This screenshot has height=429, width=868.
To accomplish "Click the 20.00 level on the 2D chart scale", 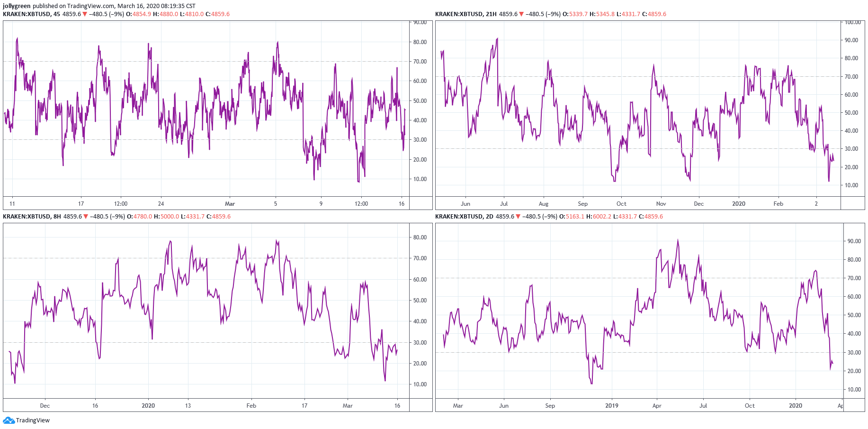I will tap(854, 371).
